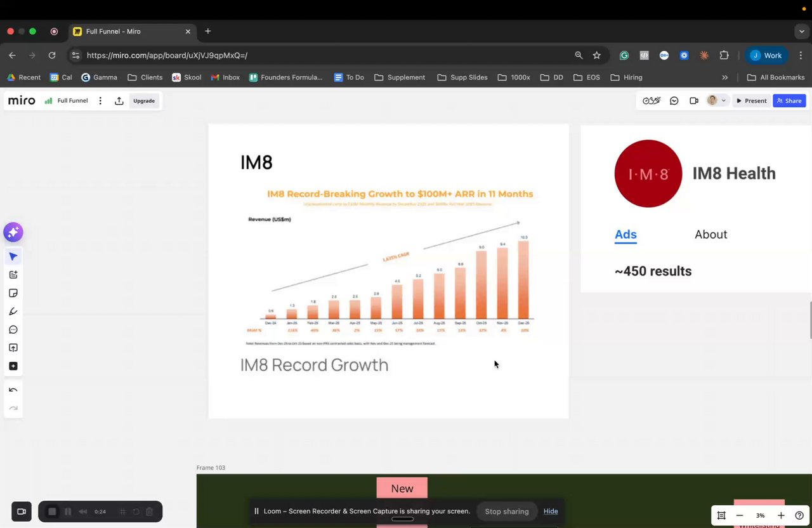Switch to the Full Funnel - Miro tab
812x528 pixels.
click(x=132, y=31)
